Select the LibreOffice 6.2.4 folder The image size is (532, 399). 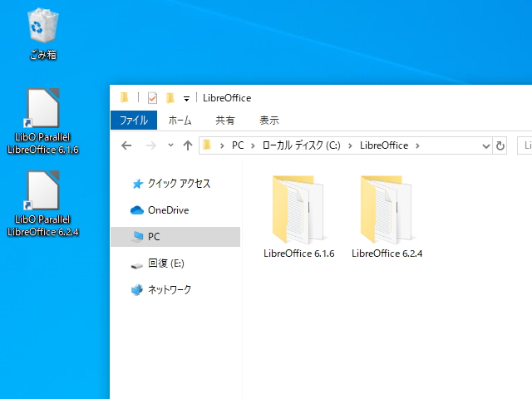pyautogui.click(x=387, y=217)
